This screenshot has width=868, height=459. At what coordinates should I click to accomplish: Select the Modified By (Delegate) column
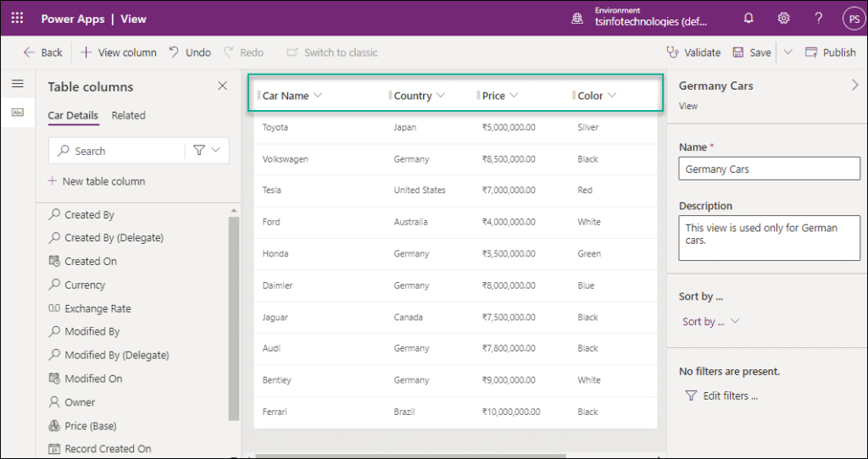tap(109, 355)
